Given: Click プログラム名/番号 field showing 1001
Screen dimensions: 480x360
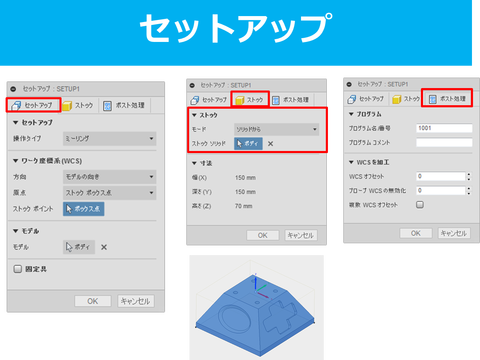Looking at the screenshot, I should click(444, 128).
